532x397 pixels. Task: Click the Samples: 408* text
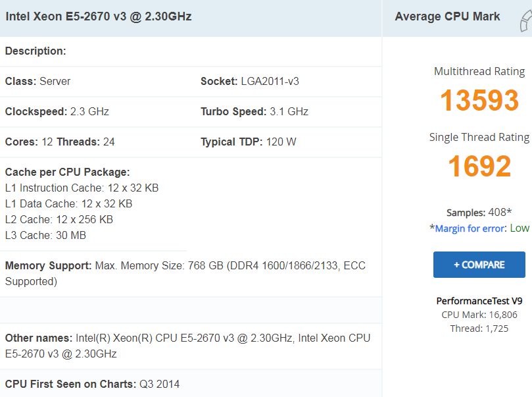479,213
